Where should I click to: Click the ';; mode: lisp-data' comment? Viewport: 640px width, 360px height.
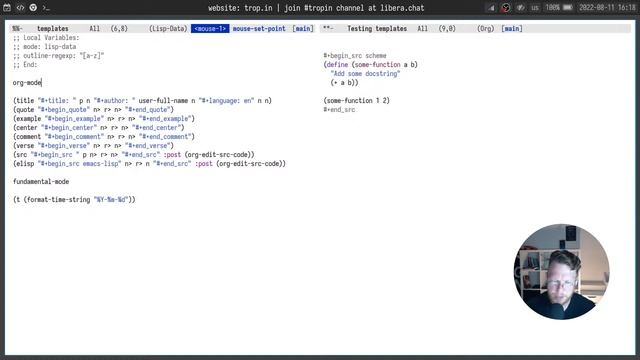[44, 47]
